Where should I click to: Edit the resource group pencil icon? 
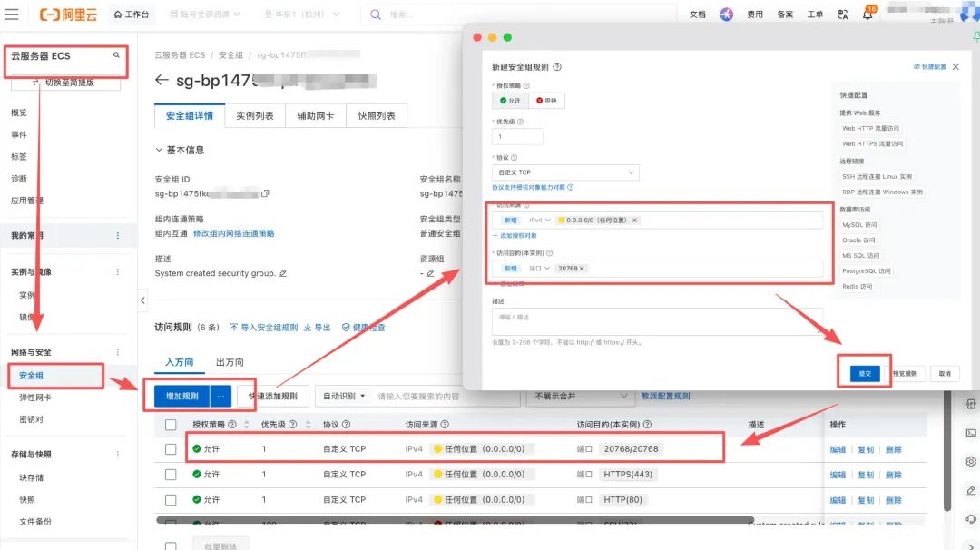tap(430, 273)
